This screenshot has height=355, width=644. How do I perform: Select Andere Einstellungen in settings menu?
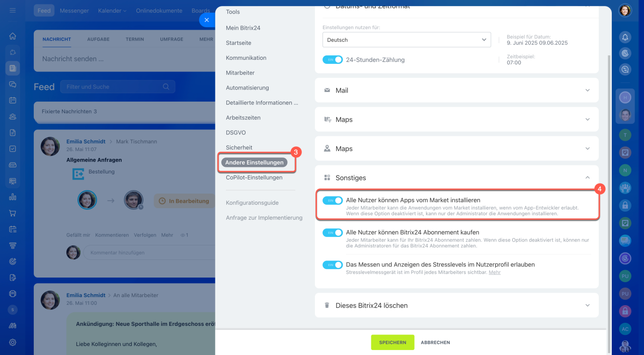pyautogui.click(x=254, y=162)
